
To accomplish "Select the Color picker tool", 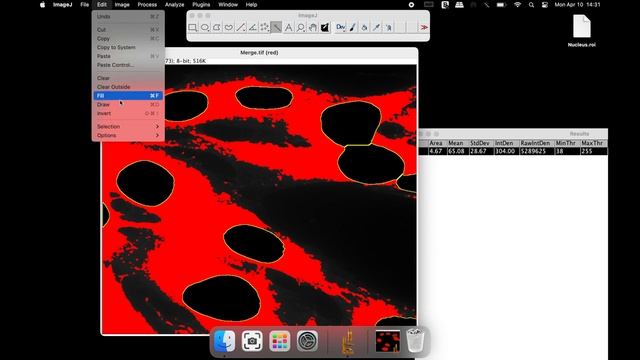I will [324, 27].
